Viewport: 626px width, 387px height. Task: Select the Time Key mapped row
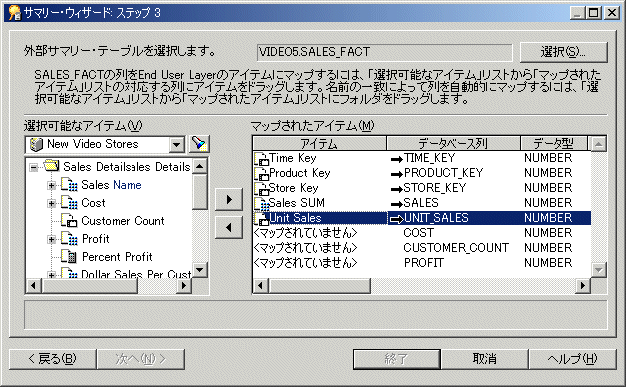click(x=422, y=158)
